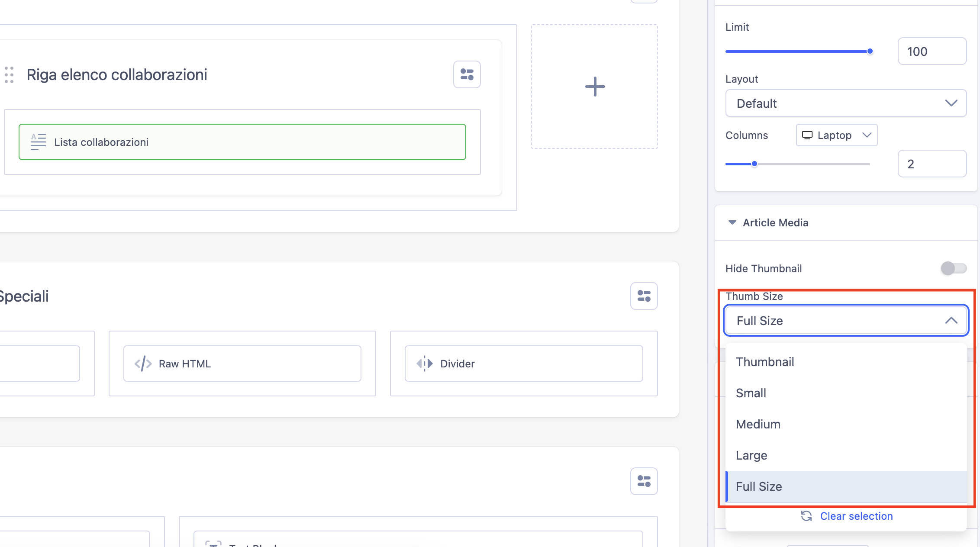Image resolution: width=980 pixels, height=547 pixels.
Task: Select Thumbnail from size options
Action: click(764, 361)
